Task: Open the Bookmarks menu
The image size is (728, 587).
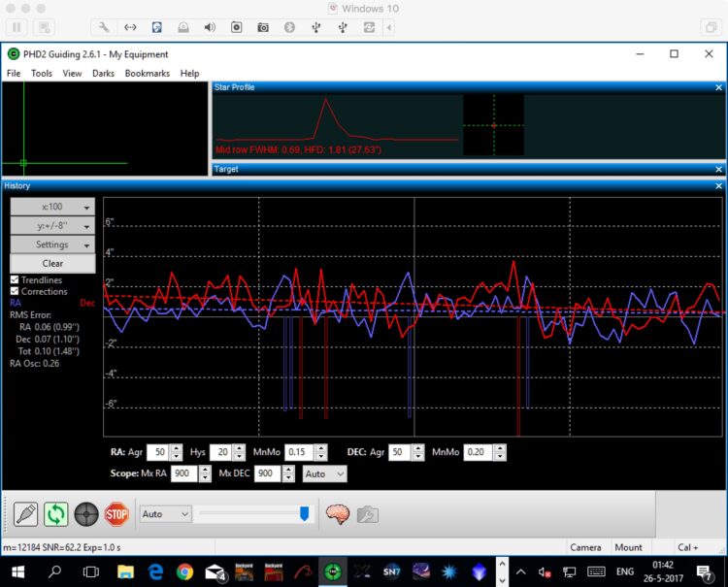Action: (148, 74)
